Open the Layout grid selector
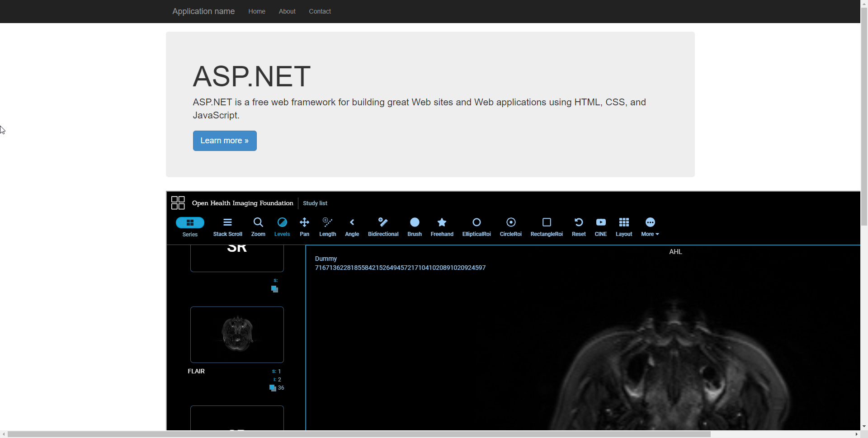868x438 pixels. [623, 226]
